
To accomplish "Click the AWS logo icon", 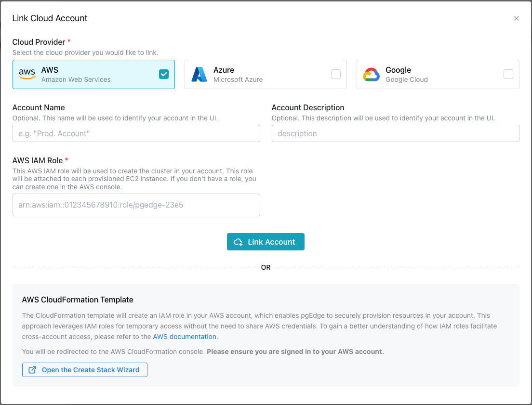I will pyautogui.click(x=27, y=74).
